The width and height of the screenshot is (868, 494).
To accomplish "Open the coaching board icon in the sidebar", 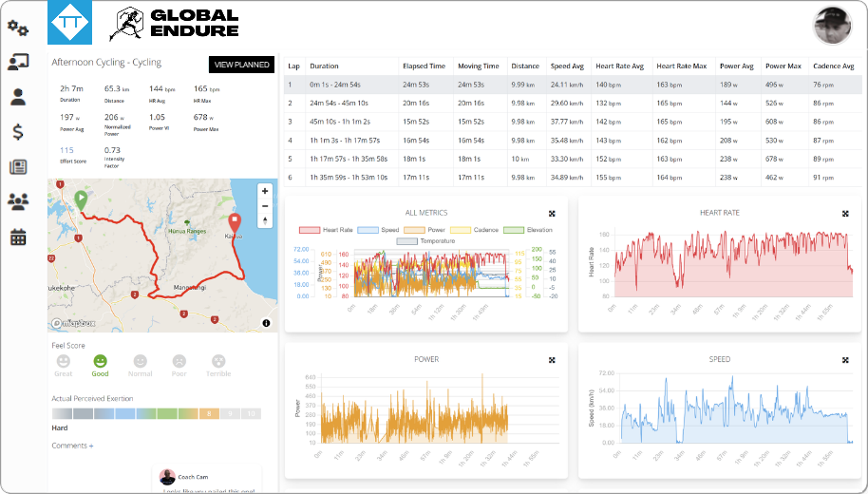I will tap(17, 63).
